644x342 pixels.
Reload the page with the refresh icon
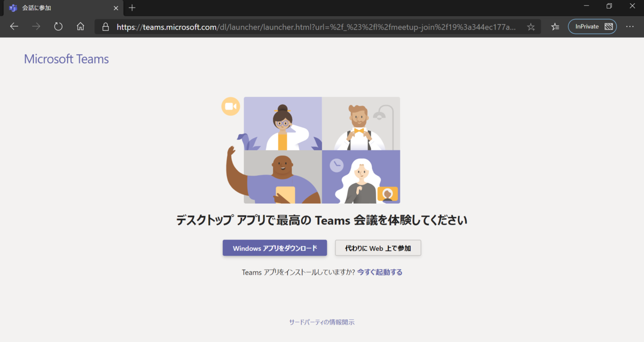[x=58, y=26]
